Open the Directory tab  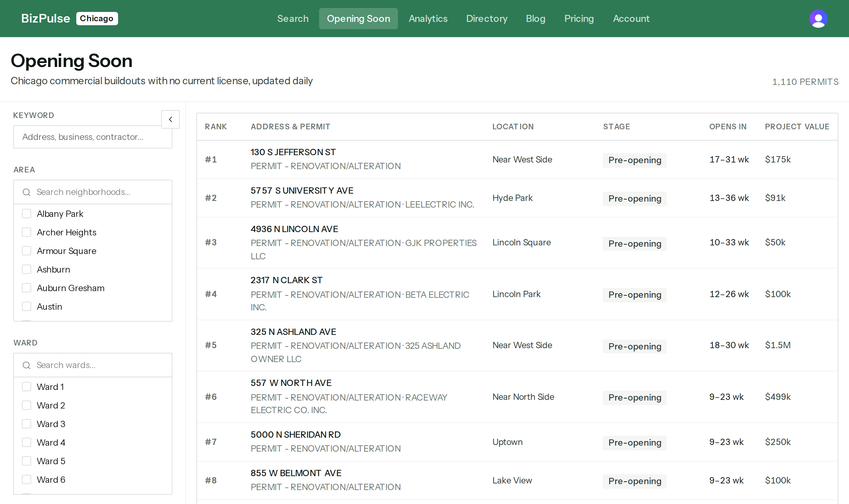(487, 18)
